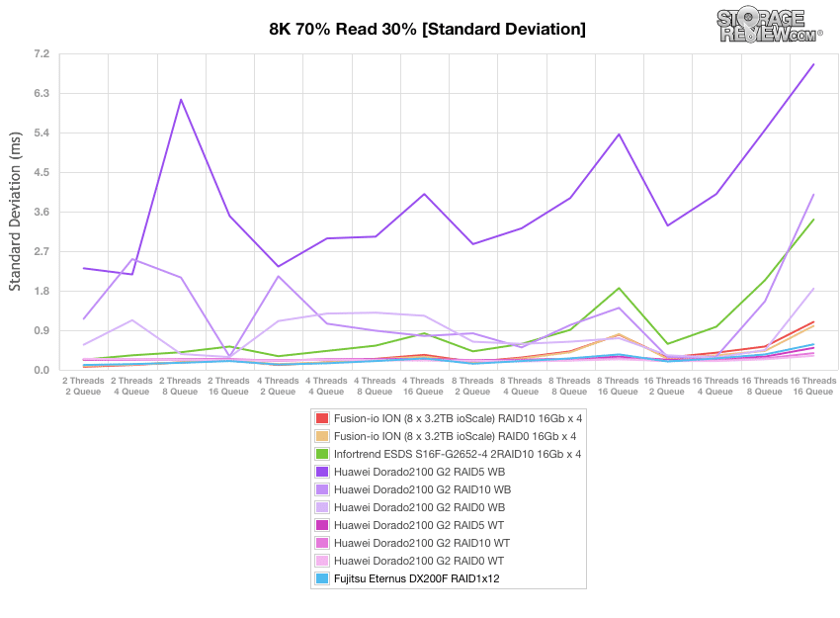The height and width of the screenshot is (618, 840).
Task: Click Infortrend green peak at 8 Threads 16 Queue
Action: pyautogui.click(x=620, y=289)
